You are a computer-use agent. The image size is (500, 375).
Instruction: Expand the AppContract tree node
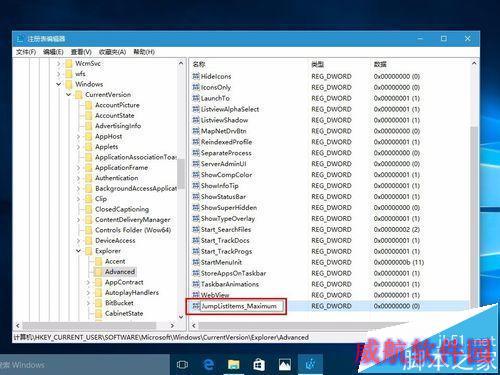(88, 282)
